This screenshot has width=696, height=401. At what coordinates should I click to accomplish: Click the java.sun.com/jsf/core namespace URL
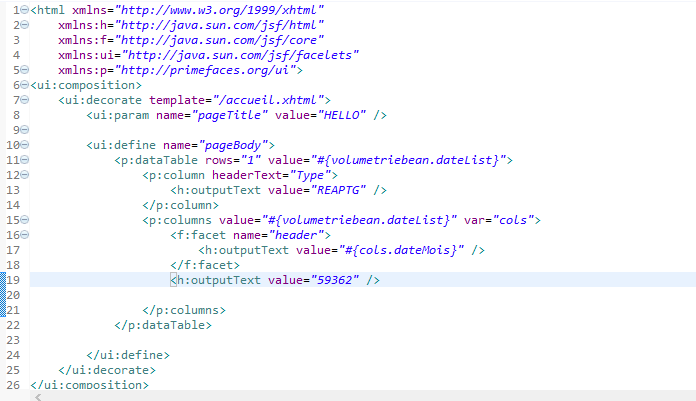tap(219, 40)
